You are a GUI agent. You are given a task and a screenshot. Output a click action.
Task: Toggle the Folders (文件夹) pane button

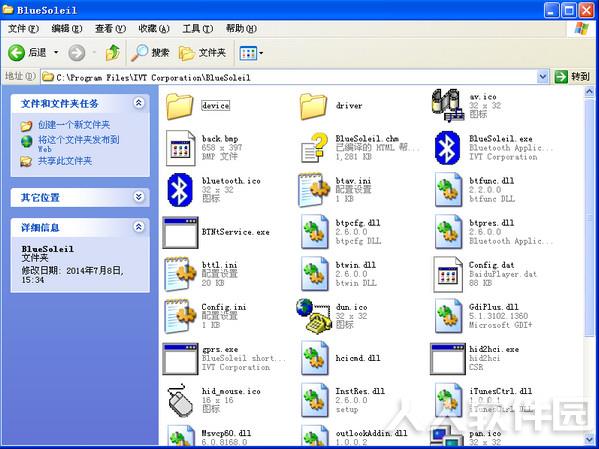(x=202, y=53)
